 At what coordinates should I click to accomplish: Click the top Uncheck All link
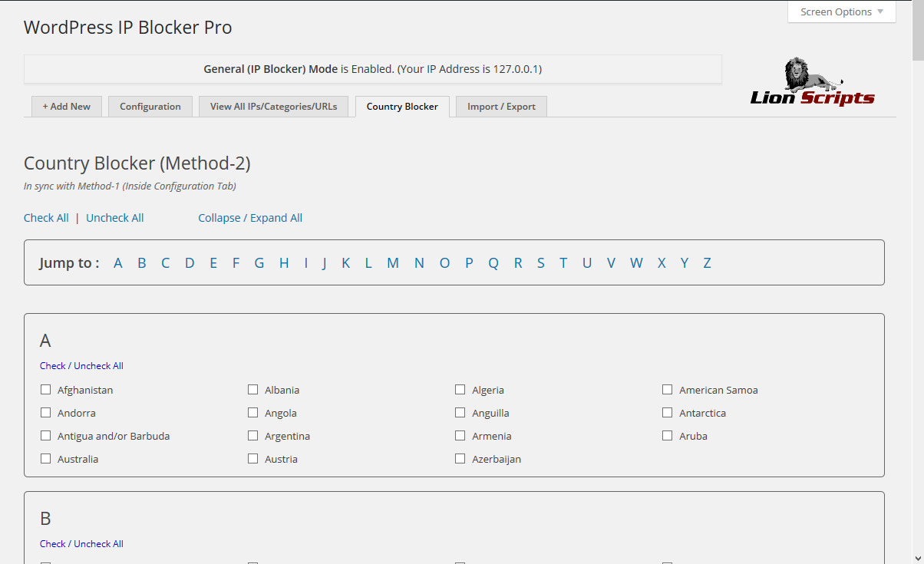point(115,218)
